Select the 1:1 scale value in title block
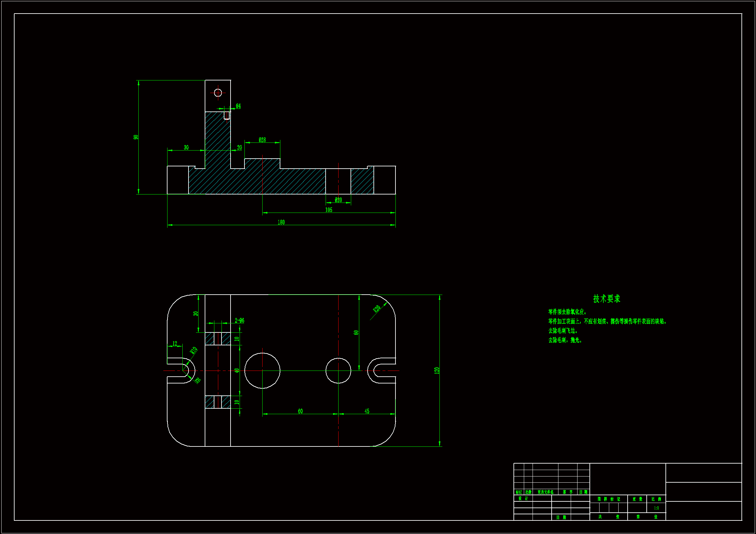756x534 pixels. (656, 508)
